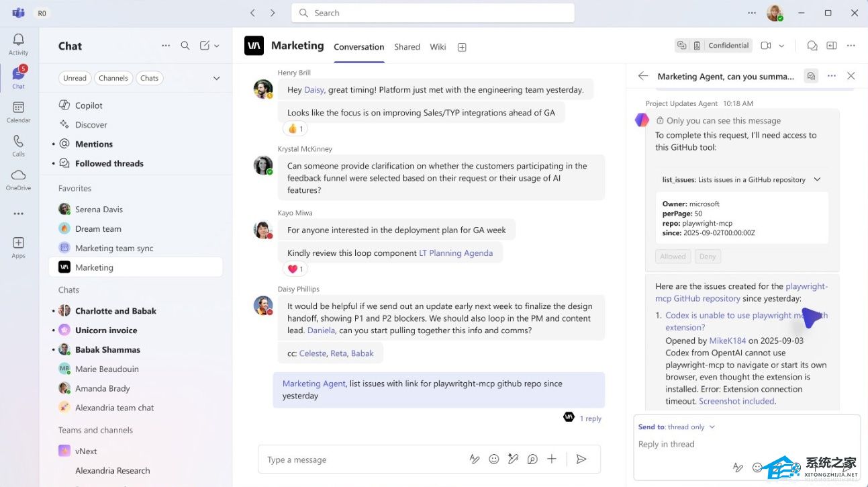Toggle the Chats filter pill
This screenshot has height=487, width=868.
150,78
